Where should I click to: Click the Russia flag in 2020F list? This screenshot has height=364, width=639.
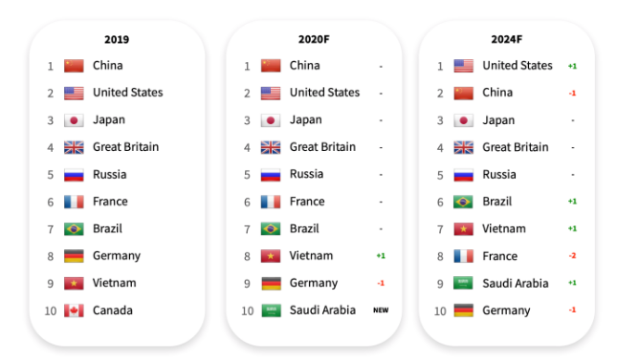(271, 175)
